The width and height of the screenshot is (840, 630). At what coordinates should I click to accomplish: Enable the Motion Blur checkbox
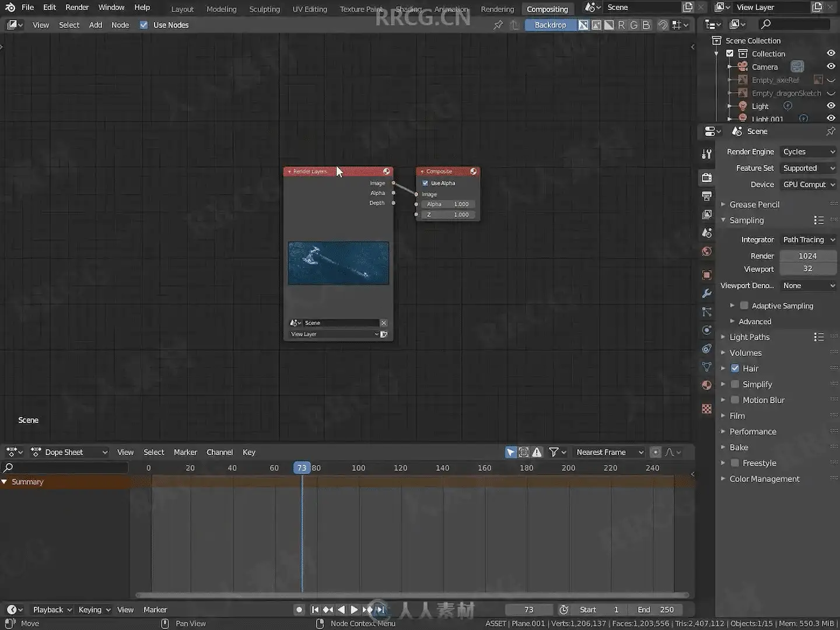735,400
